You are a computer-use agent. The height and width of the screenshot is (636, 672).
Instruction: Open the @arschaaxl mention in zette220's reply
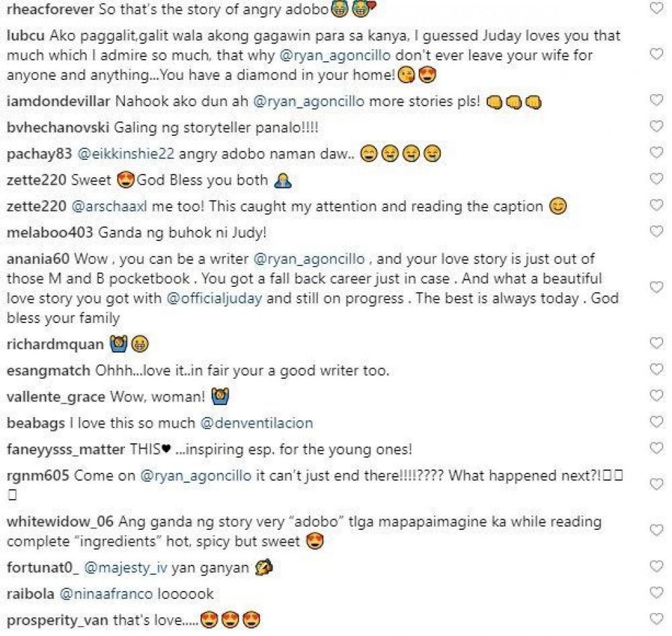tap(110, 207)
